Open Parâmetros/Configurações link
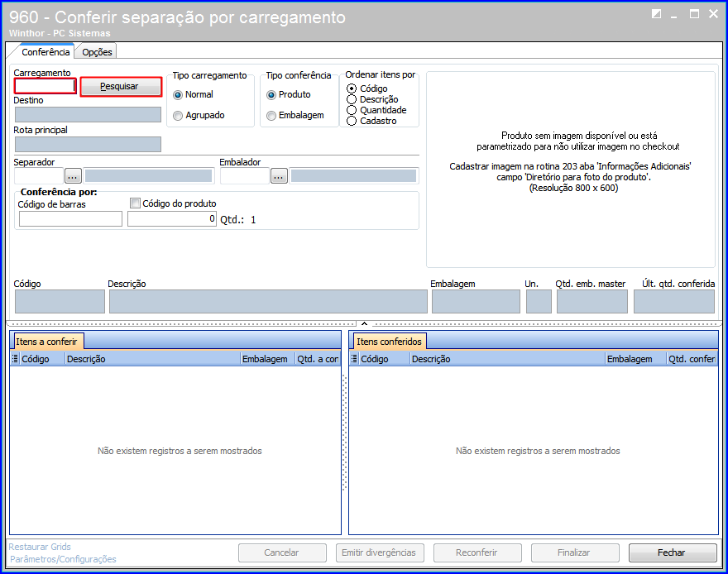 [63, 559]
